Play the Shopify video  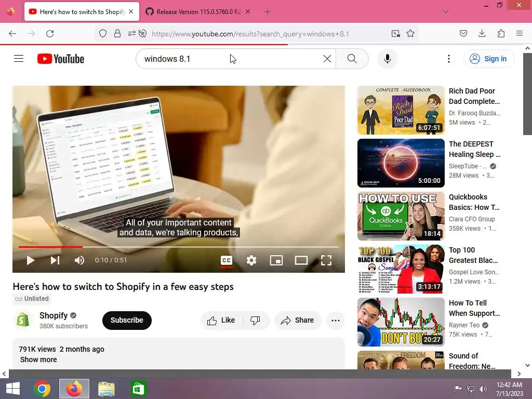pos(31,260)
